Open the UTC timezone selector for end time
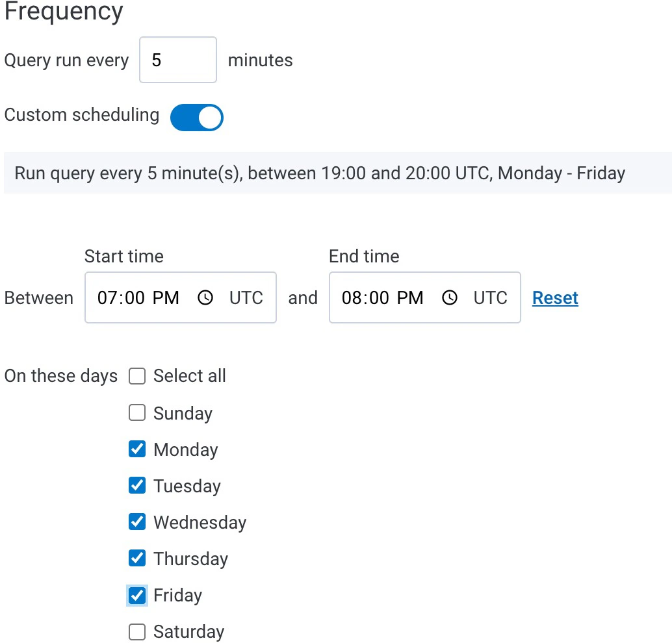The image size is (672, 643). [x=490, y=297]
